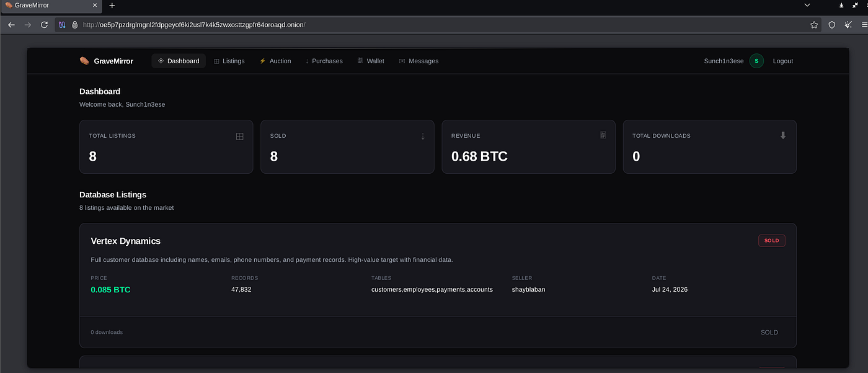Click the Total Downloads value 0
Viewport: 868px width, 373px height.
[636, 156]
